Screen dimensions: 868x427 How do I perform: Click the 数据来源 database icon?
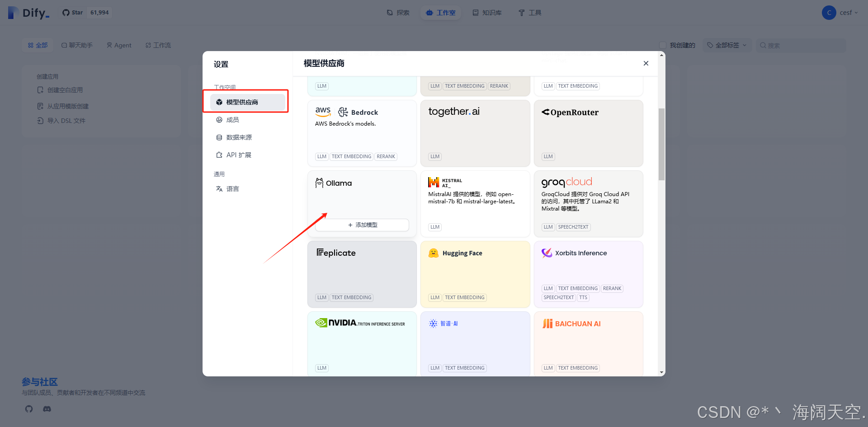(219, 137)
